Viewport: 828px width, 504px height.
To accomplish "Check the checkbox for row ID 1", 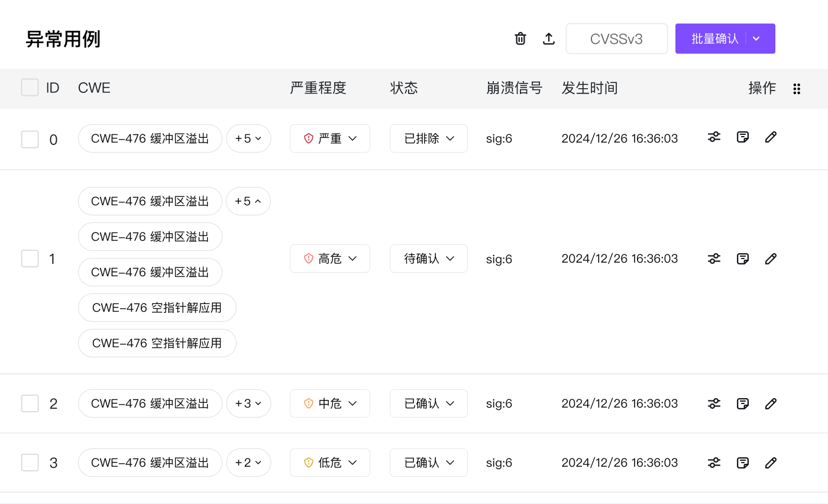I will pyautogui.click(x=30, y=259).
